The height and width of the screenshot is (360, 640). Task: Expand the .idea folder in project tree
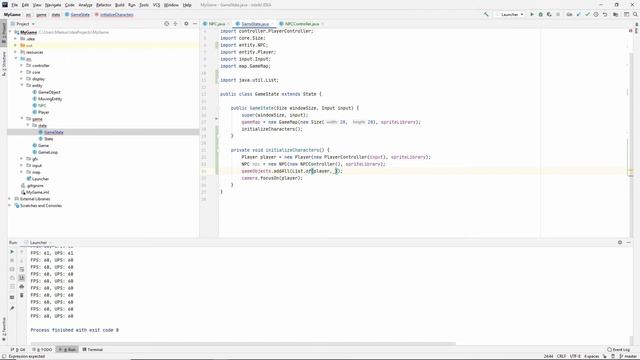click(16, 39)
